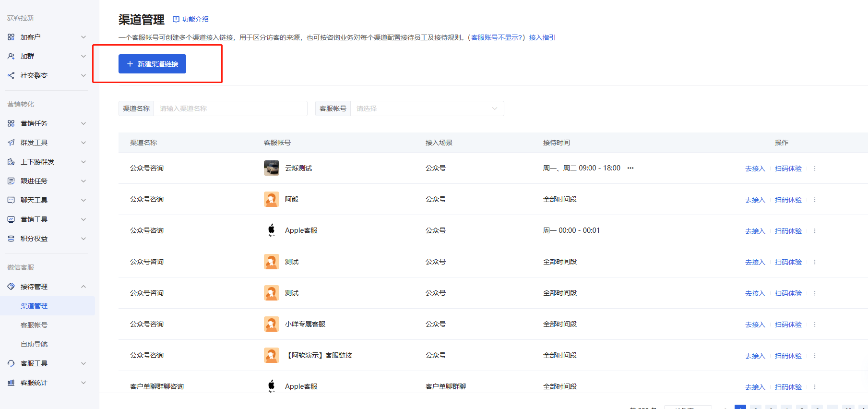Open 客服帐号 submenu item
Screen dimensions: 868x409
(x=34, y=325)
